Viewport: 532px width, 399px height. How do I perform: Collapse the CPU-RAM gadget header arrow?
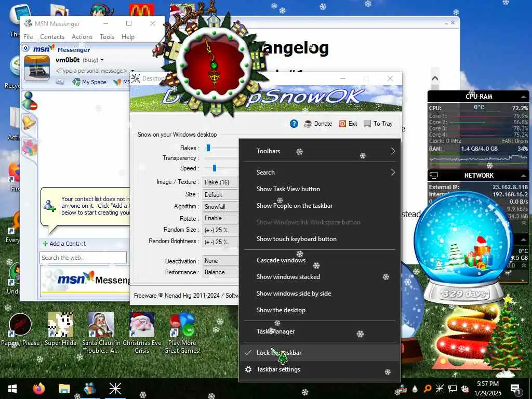(x=524, y=97)
